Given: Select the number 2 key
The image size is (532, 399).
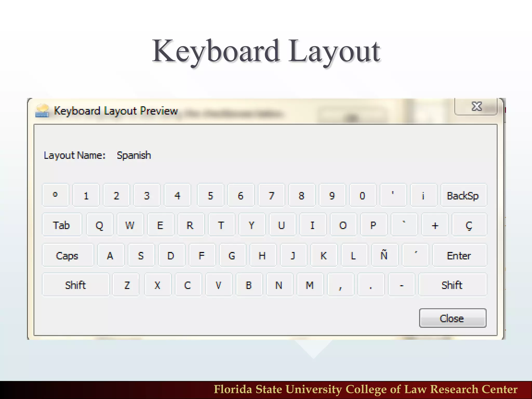Looking at the screenshot, I should tap(116, 195).
